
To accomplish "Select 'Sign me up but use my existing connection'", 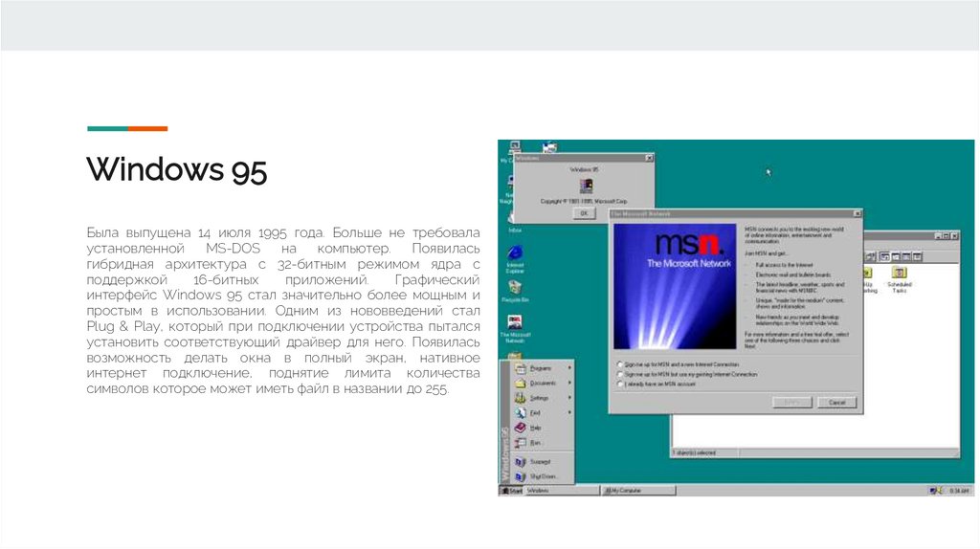I will [687, 374].
